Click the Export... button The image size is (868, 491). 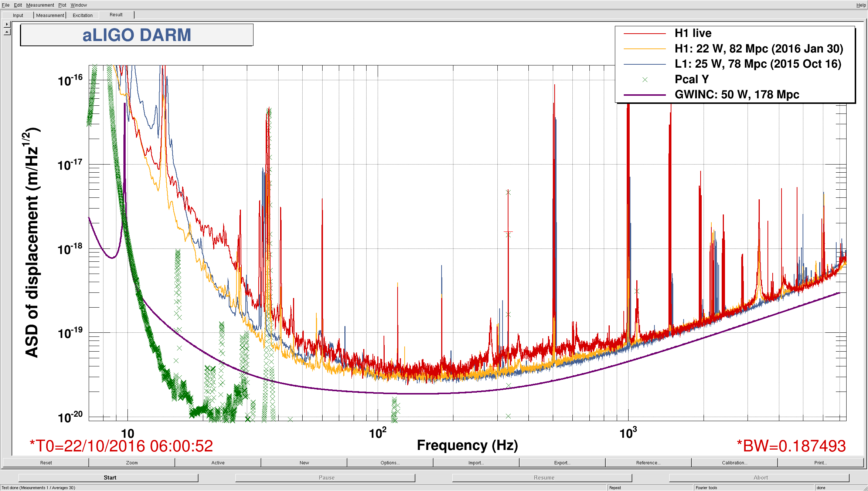pos(562,463)
